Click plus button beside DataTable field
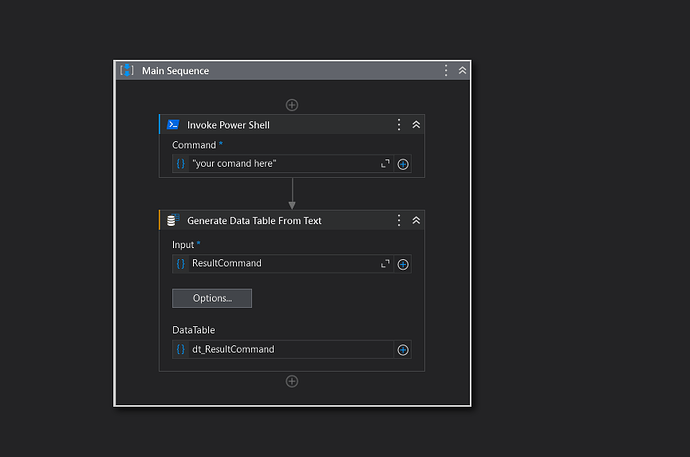Image resolution: width=690 pixels, height=457 pixels. coord(403,350)
